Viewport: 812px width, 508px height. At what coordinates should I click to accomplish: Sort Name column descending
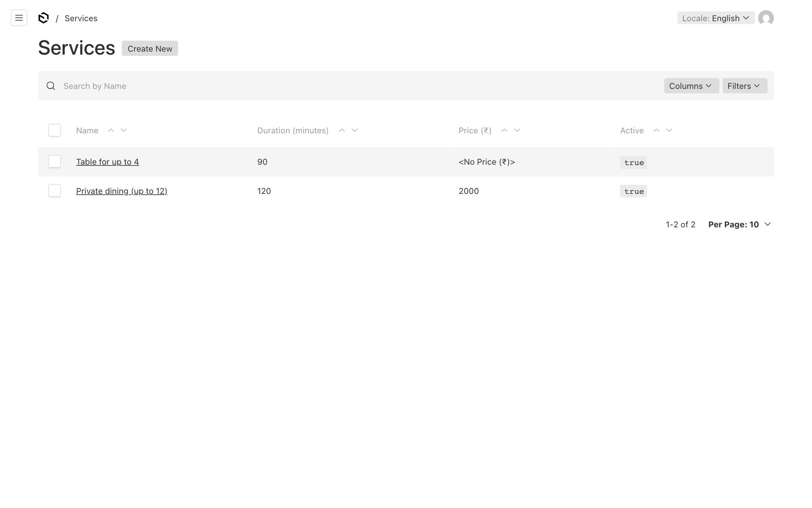click(x=123, y=130)
